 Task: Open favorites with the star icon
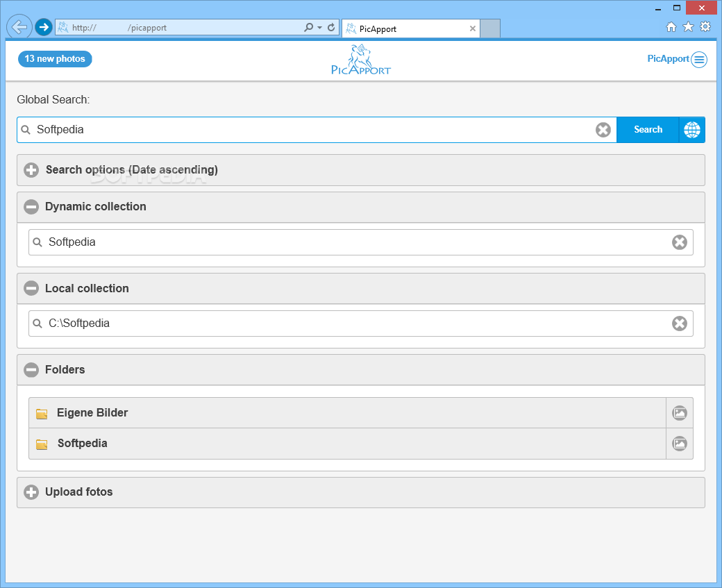(x=688, y=26)
